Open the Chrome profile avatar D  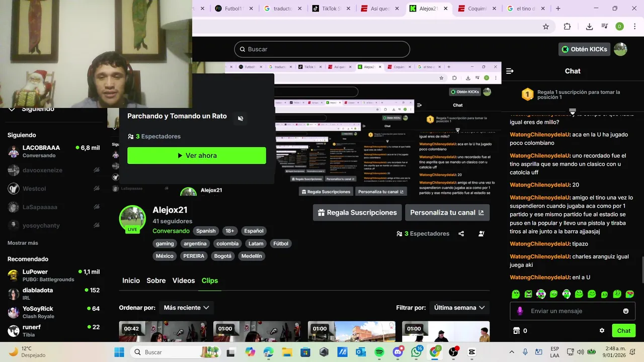[x=619, y=27]
